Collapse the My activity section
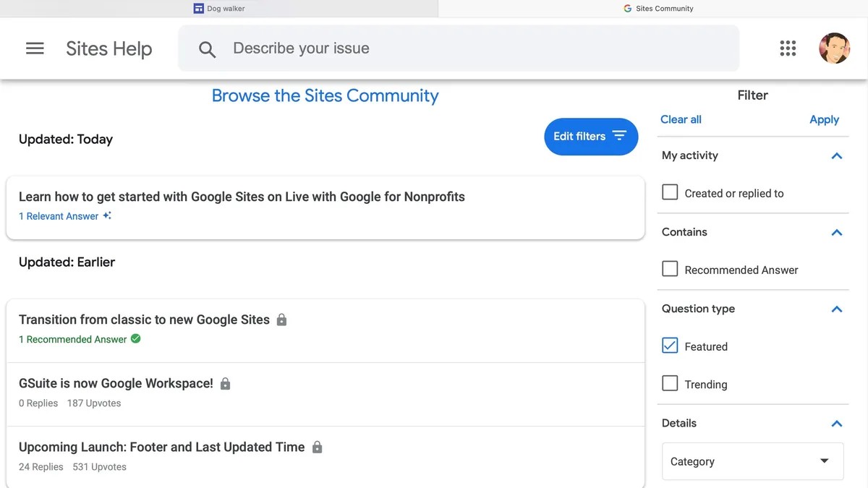Image resolution: width=868 pixels, height=488 pixels. (836, 155)
